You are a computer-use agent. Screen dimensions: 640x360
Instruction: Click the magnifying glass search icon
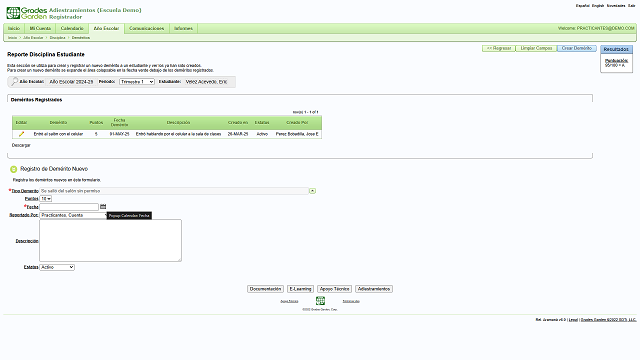coord(14,82)
